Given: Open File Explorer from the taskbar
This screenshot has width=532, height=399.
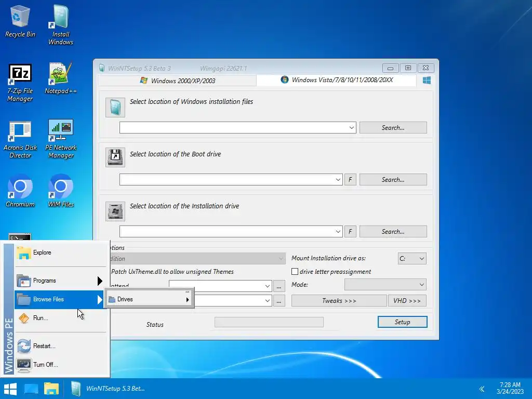Looking at the screenshot, I should [x=51, y=389].
